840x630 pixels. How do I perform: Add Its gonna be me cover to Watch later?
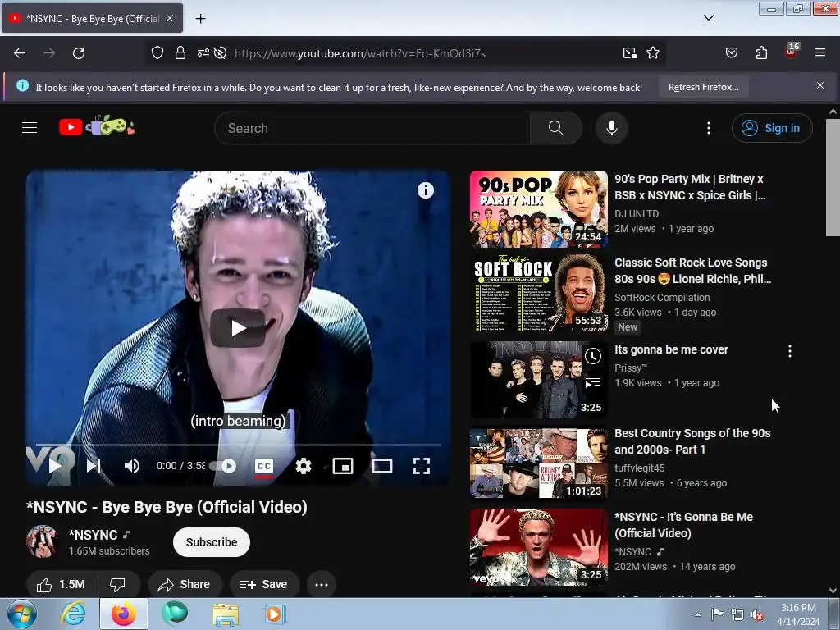tap(592, 356)
